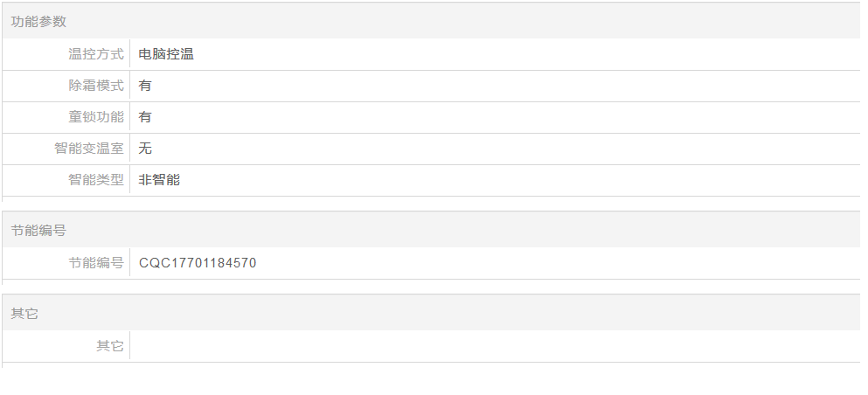Select the CQC17701184570 energy code

pos(198,263)
